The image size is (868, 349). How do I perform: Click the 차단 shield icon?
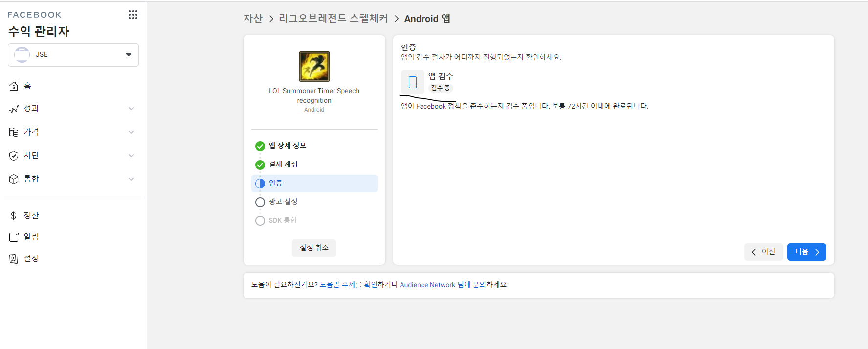[x=14, y=156]
